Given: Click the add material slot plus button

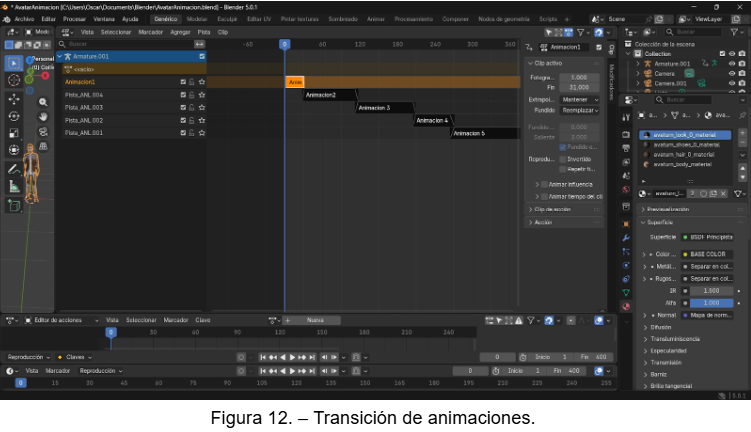Looking at the screenshot, I should (742, 133).
